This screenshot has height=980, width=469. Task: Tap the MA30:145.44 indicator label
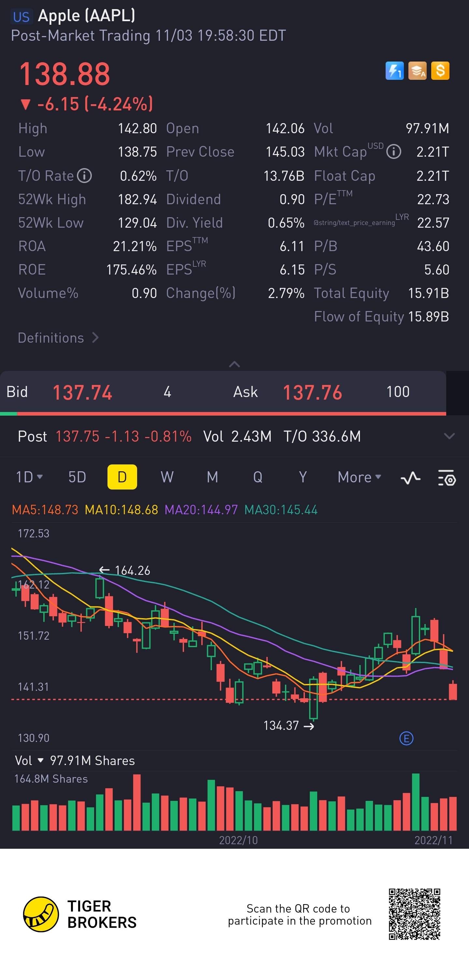(281, 510)
